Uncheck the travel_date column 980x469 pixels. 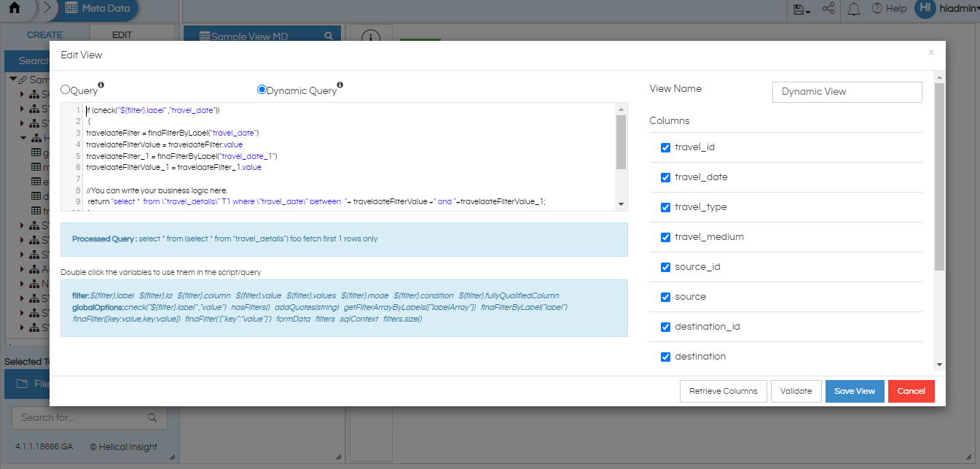tap(665, 177)
